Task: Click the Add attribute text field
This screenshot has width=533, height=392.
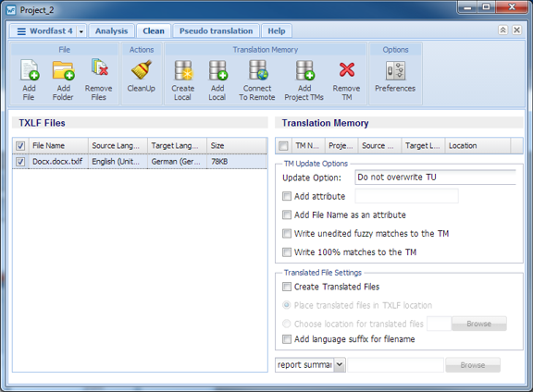Action: tap(406, 196)
